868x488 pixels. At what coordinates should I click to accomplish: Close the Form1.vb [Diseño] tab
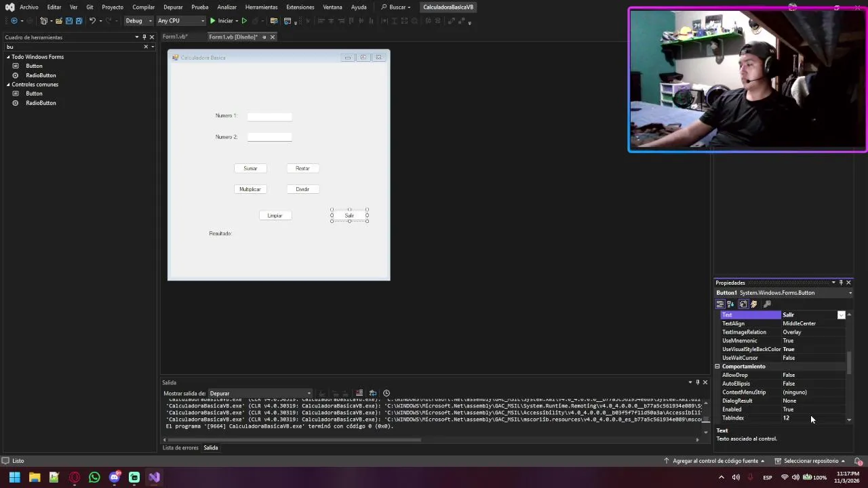coord(273,37)
